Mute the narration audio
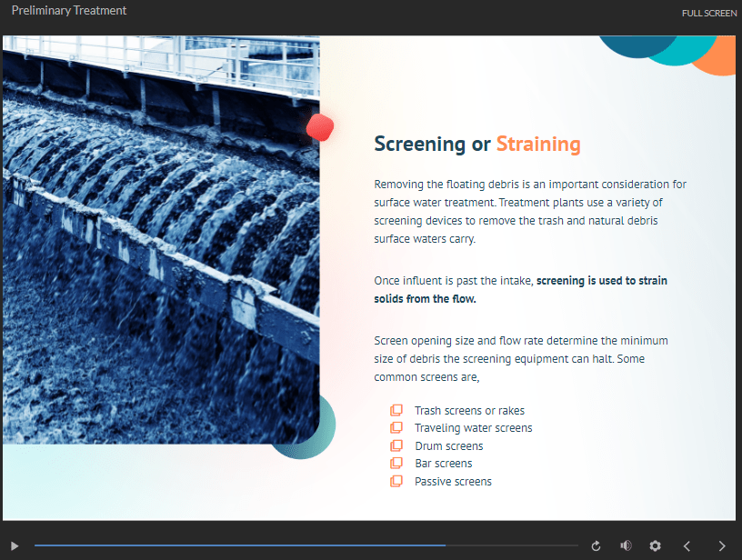The height and width of the screenshot is (560, 742). (626, 545)
